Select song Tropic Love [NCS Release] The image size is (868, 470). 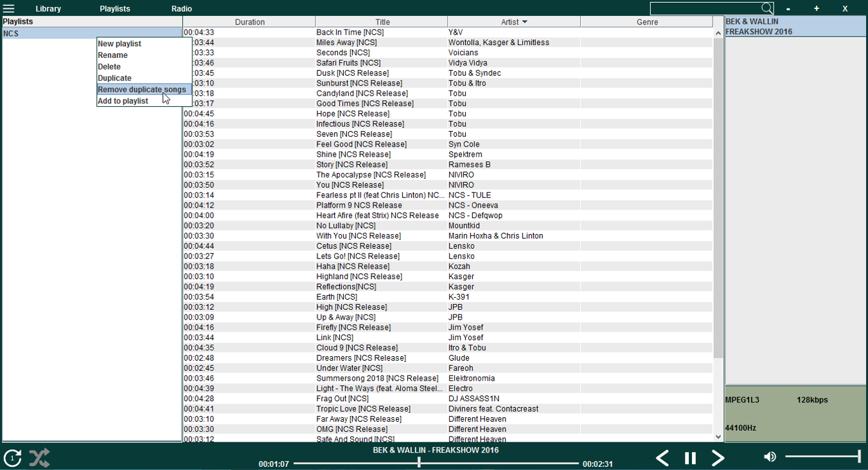click(363, 409)
